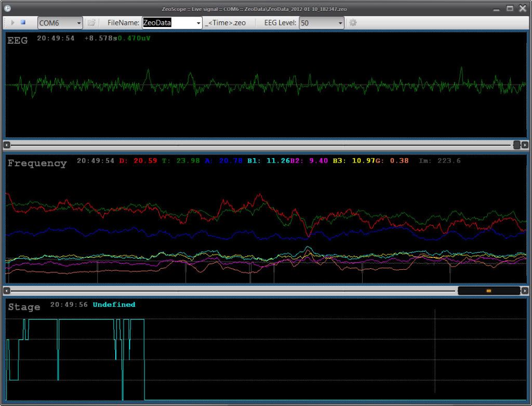Expand the EEG Level dropdown showing 50

[x=340, y=23]
